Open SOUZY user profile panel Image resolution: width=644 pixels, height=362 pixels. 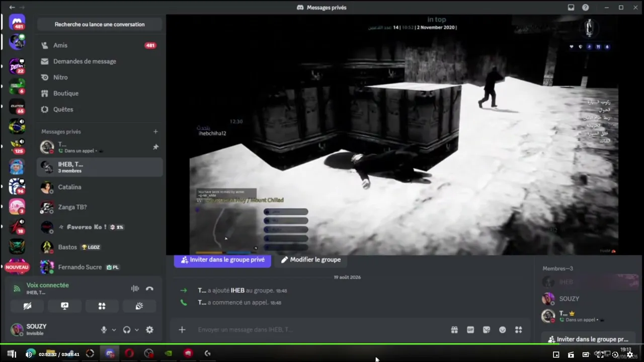point(35,330)
